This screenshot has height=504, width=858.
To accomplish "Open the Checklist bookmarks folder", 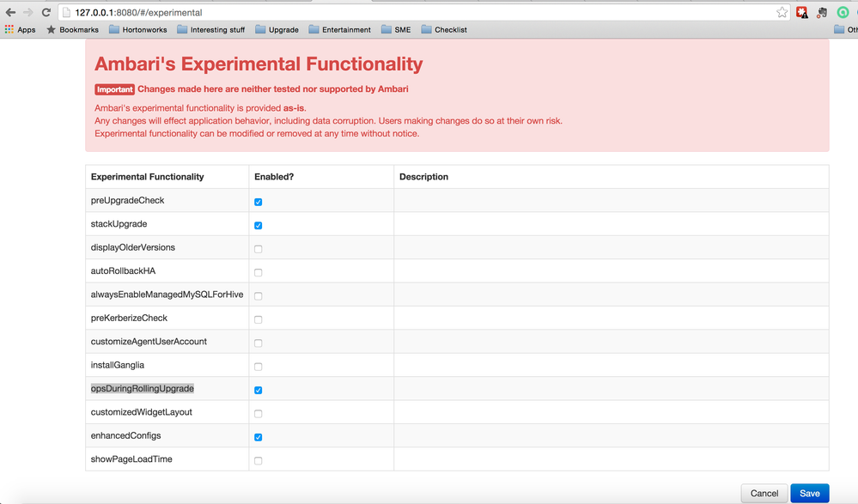I will tap(444, 30).
